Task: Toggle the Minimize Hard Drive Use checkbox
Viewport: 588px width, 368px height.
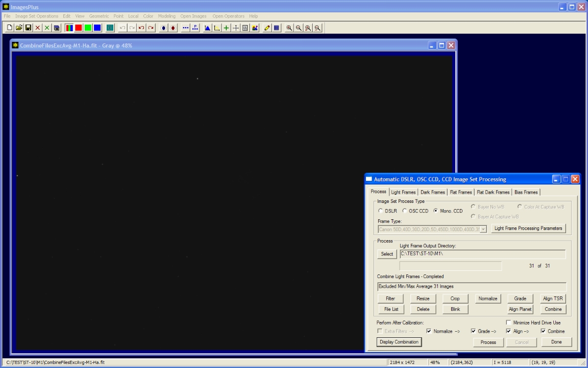Action: pyautogui.click(x=508, y=323)
